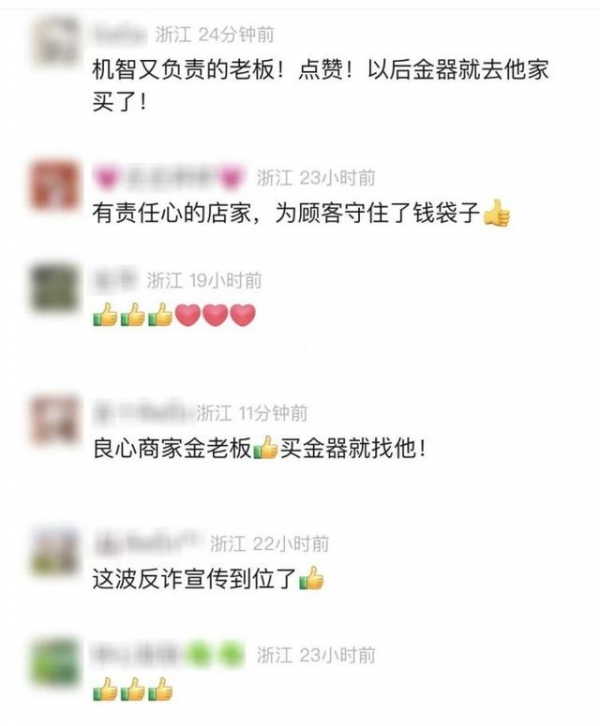Tap username with green clover emojis
Image resolution: width=600 pixels, height=726 pixels.
169,655
